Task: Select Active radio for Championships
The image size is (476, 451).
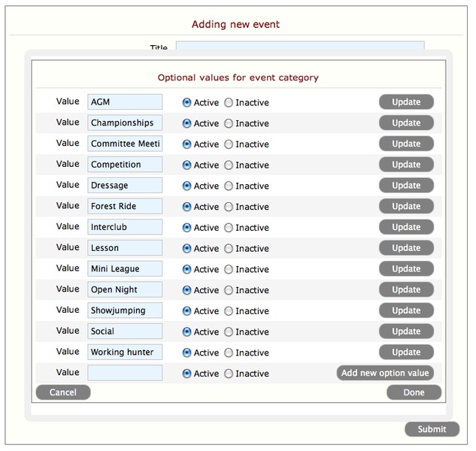Action: tap(186, 124)
